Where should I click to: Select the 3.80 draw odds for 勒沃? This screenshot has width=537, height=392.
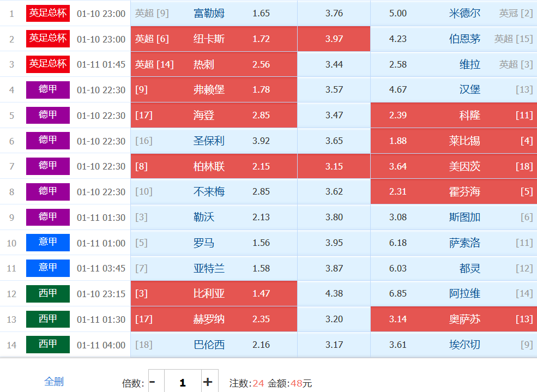(x=334, y=217)
